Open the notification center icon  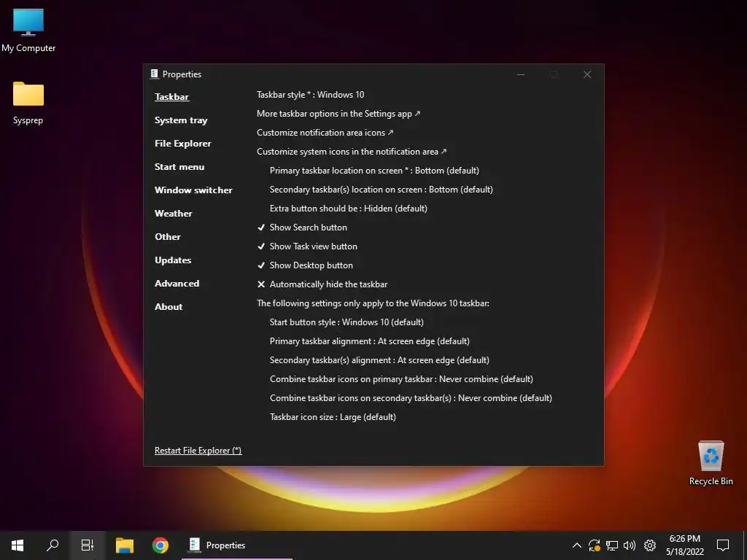[x=723, y=545]
